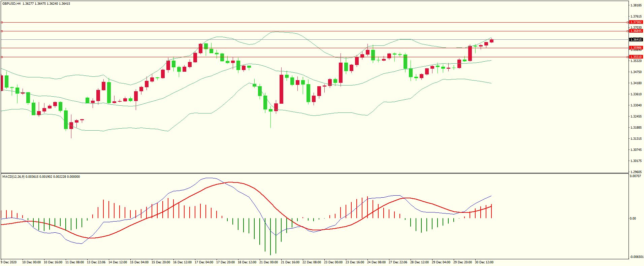Click the 17 Dec 20:00 time label

(225, 262)
